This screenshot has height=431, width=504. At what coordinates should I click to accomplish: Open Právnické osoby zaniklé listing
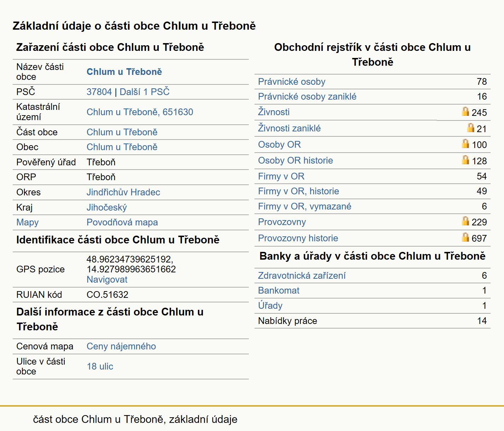[307, 96]
